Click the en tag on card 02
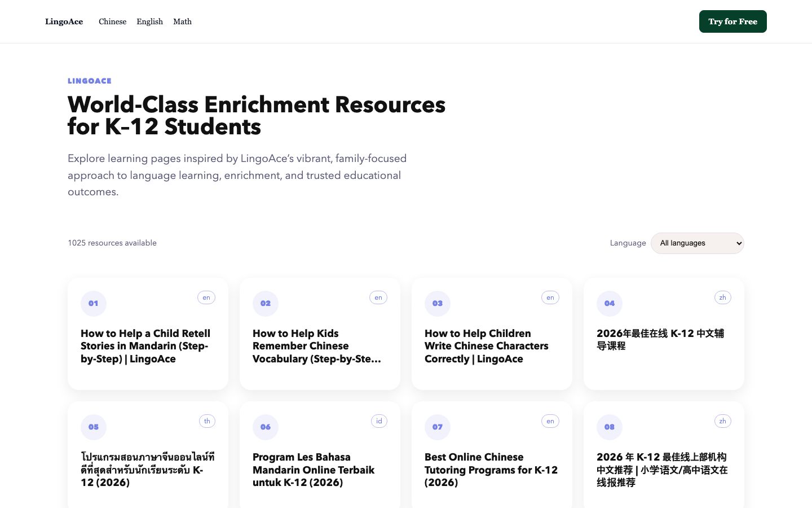 tap(378, 297)
